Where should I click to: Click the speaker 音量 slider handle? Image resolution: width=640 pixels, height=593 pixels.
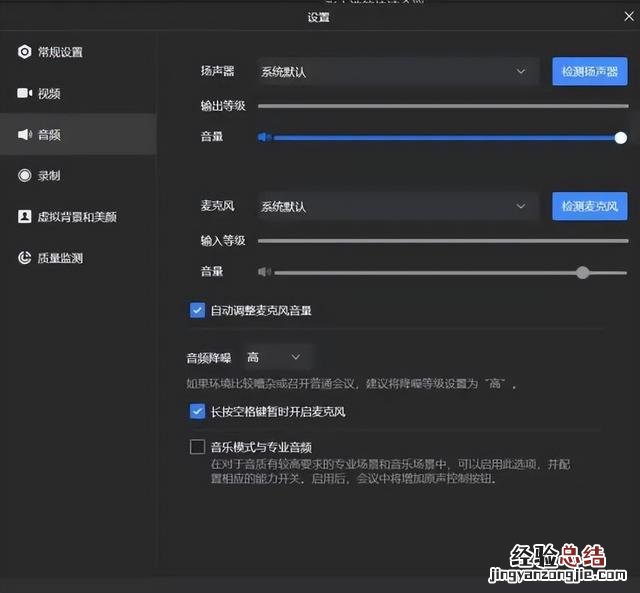pos(620,138)
